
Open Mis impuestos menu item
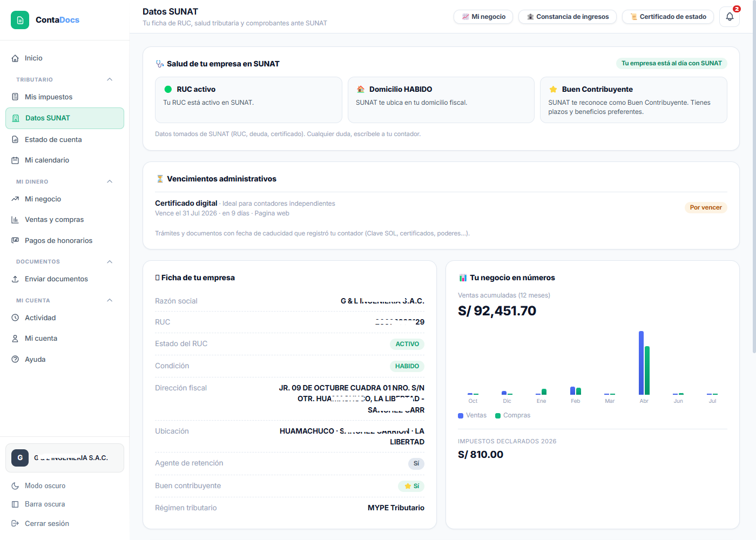click(x=65, y=97)
